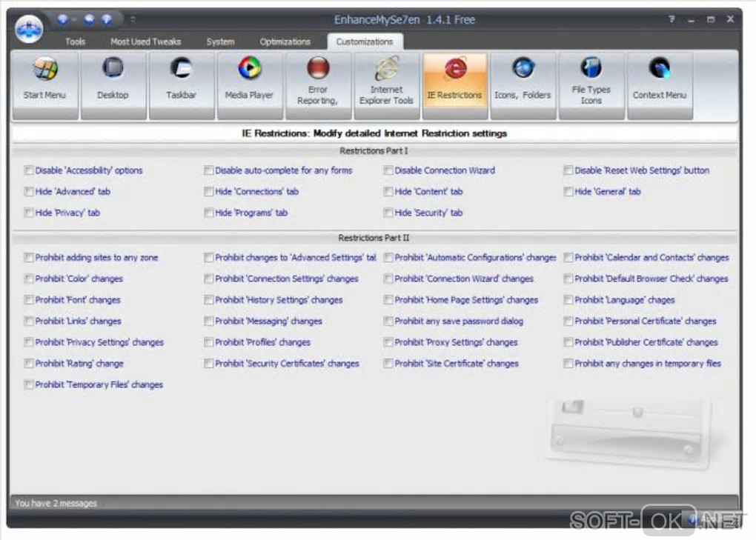This screenshot has height=540, width=756.
Task: Check Disable 'Reset Web Settings' button
Action: point(568,170)
